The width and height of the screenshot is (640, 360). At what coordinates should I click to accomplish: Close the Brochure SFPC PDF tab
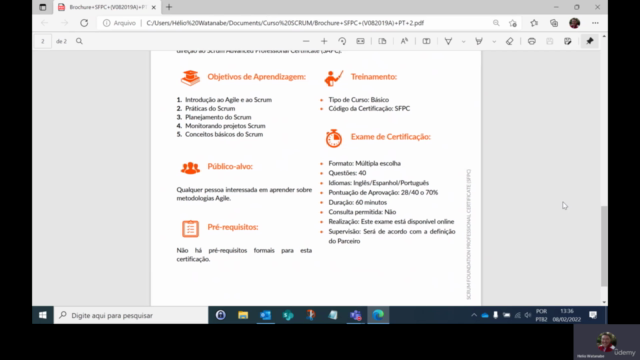153,7
